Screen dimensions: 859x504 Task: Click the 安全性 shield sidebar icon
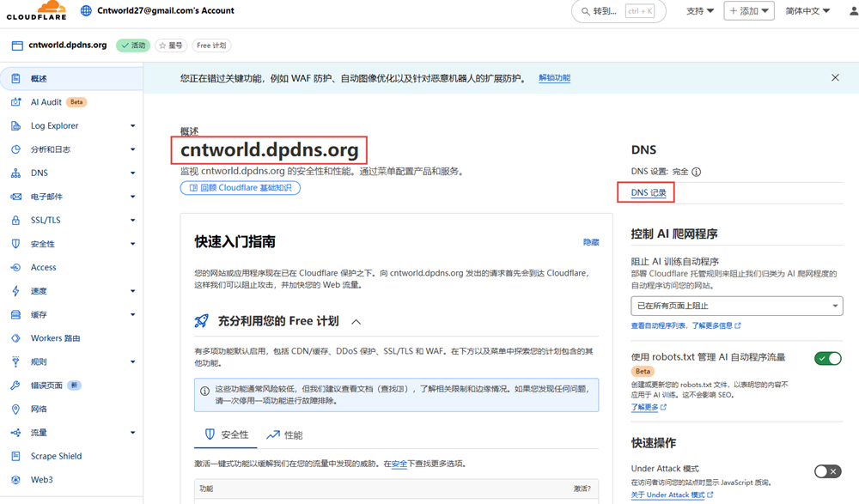point(15,244)
